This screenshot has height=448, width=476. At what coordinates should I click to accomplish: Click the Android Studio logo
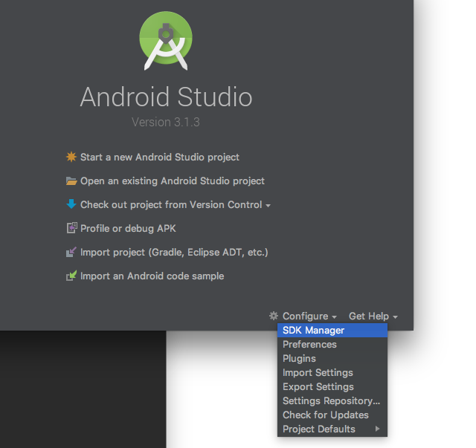[x=166, y=41]
